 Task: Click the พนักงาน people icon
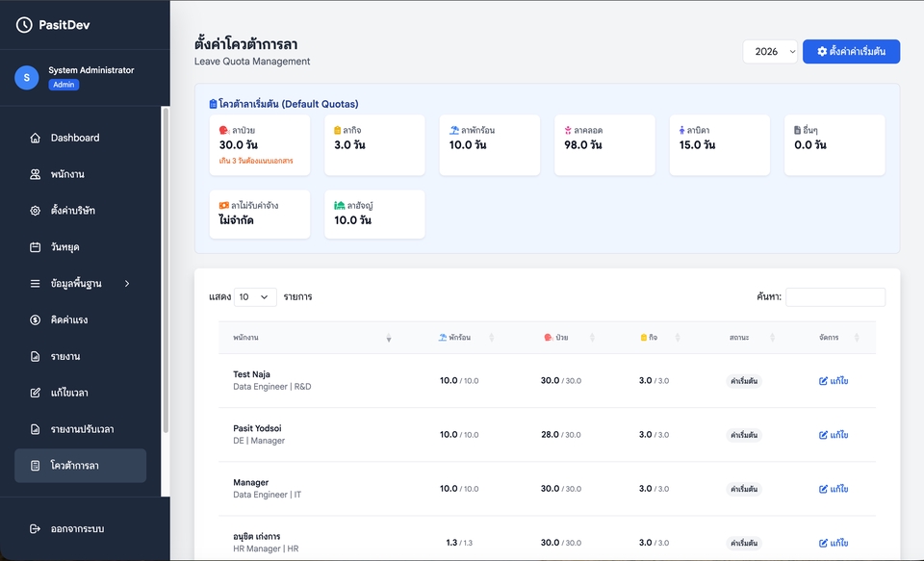[36, 174]
